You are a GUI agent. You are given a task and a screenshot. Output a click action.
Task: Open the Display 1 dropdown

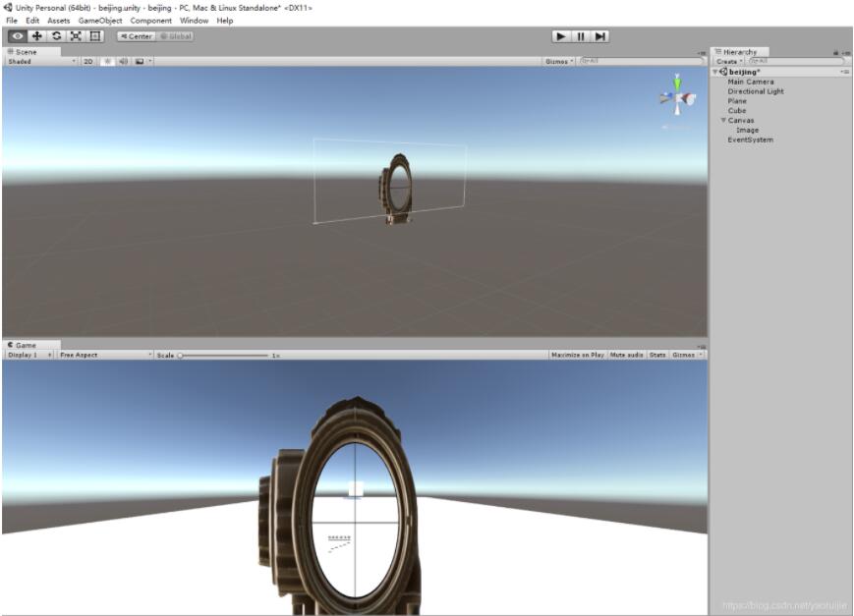[x=28, y=355]
